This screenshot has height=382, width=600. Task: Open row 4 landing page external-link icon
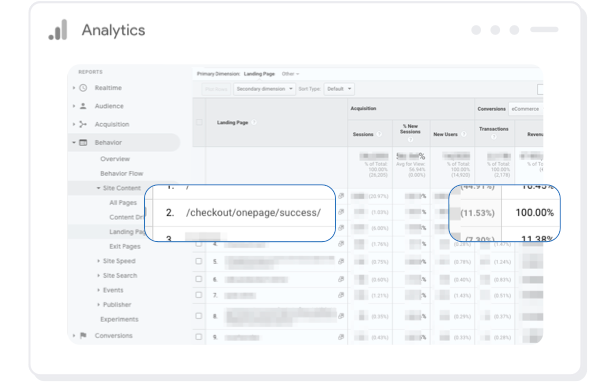[x=341, y=244]
